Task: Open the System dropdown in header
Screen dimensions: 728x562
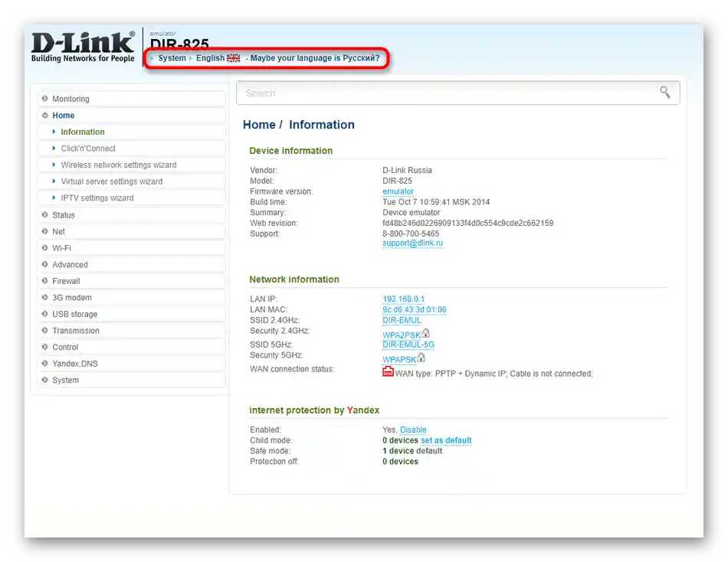Action: click(172, 58)
